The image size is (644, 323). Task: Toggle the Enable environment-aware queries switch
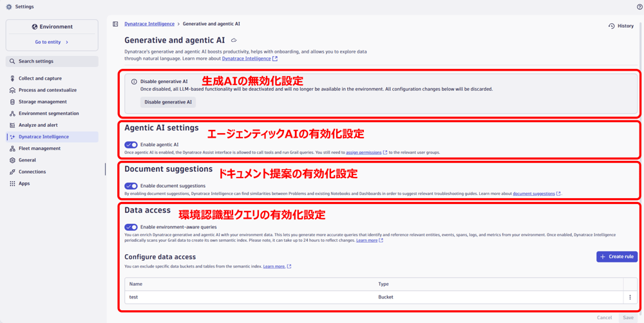coord(131,227)
